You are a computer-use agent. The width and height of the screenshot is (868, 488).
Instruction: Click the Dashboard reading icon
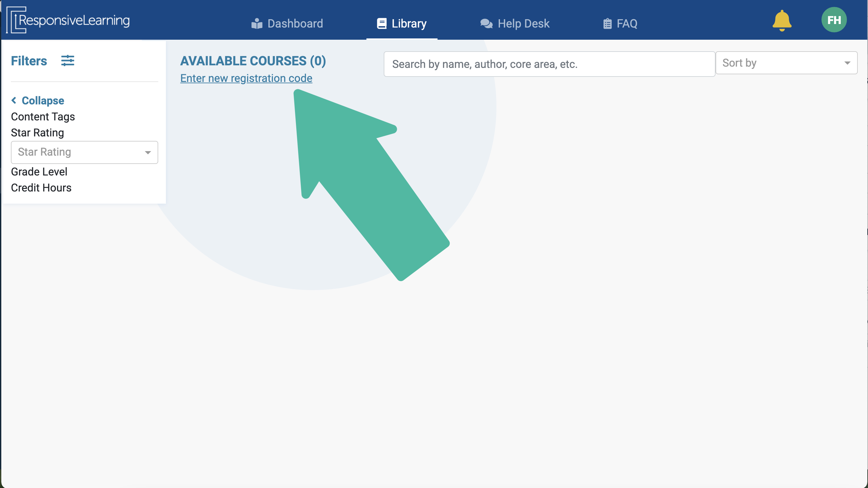(x=257, y=24)
